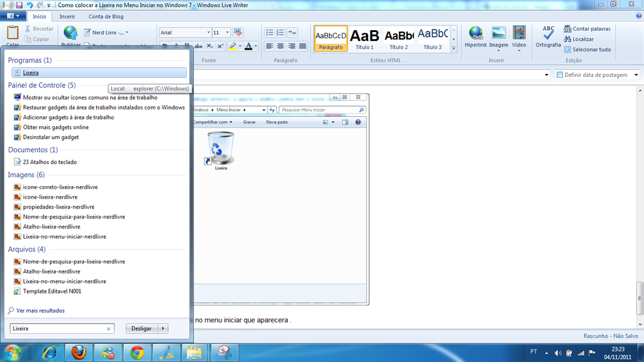644x362 pixels.
Task: Align the paragraph to the right
Action: [x=292, y=46]
